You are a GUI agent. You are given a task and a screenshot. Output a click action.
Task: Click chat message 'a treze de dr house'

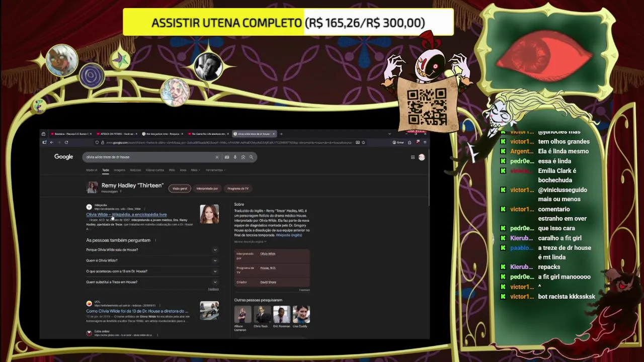[565, 252]
